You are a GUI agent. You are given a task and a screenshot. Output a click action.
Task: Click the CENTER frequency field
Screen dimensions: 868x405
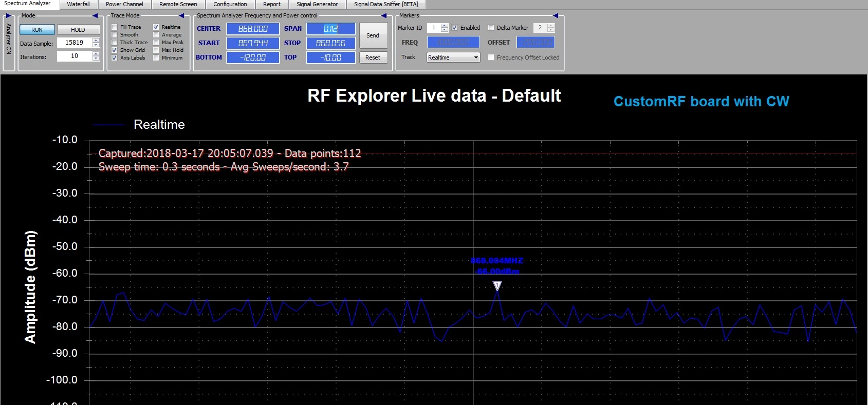point(253,29)
